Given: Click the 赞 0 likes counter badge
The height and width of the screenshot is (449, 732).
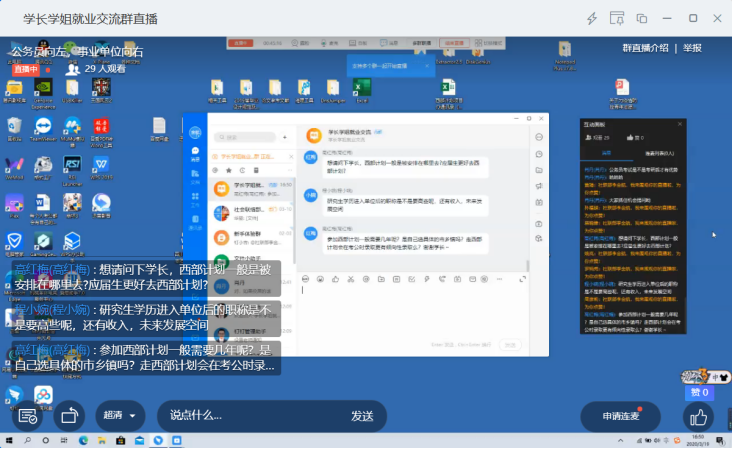Looking at the screenshot, I should (x=698, y=392).
